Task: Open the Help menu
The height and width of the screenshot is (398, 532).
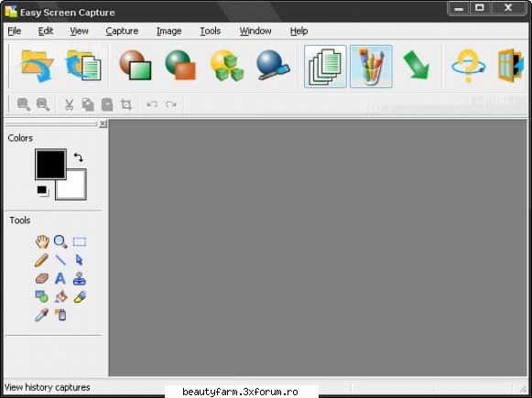Action: [x=299, y=31]
